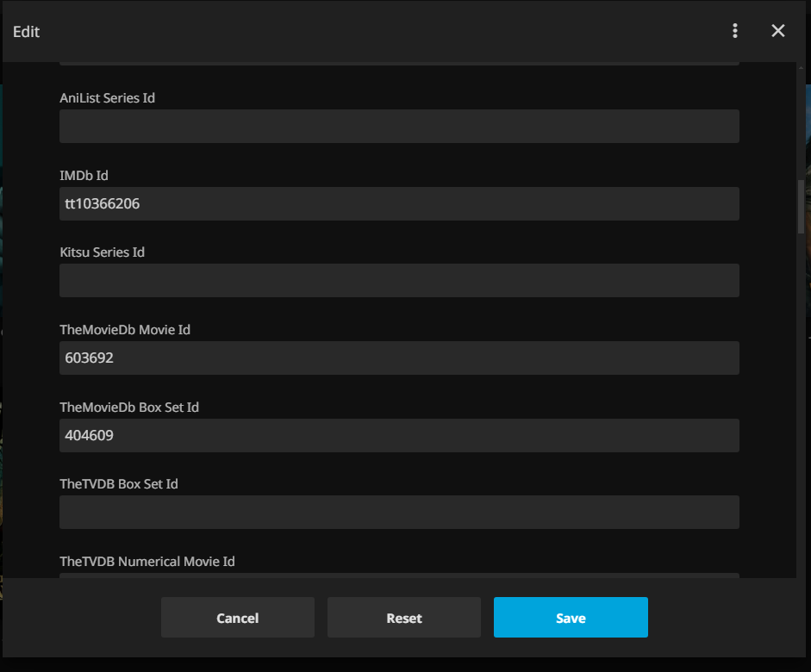Screen dimensions: 811x672
Task: Click the empty Kitsu Series Id field
Action: [x=399, y=281]
